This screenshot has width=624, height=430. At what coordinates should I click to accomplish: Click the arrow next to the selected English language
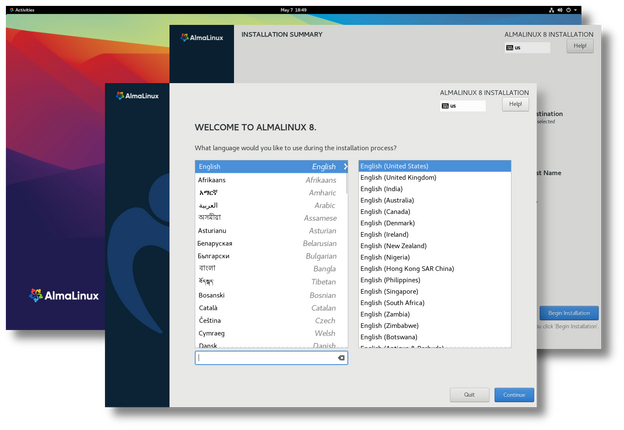345,167
